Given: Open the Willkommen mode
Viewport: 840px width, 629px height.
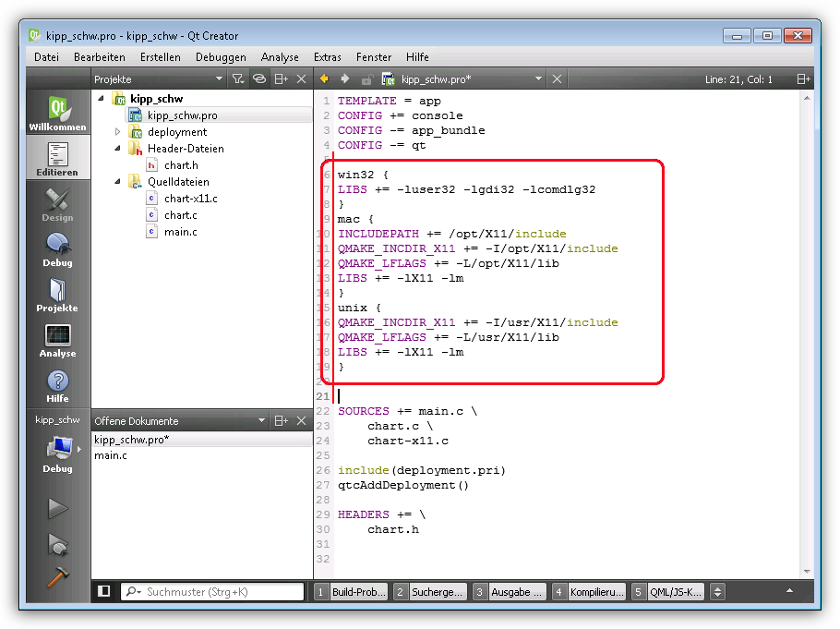Looking at the screenshot, I should [x=57, y=113].
